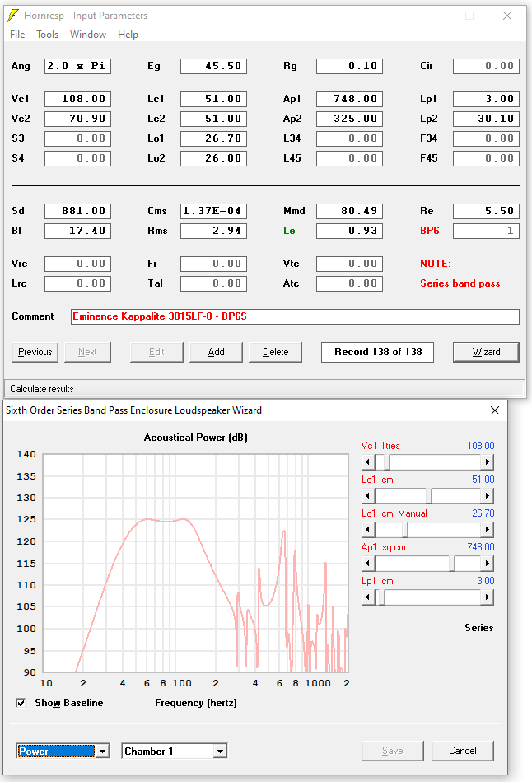532x782 pixels.
Task: Click the Lo1 input field 26.70
Action: click(213, 138)
